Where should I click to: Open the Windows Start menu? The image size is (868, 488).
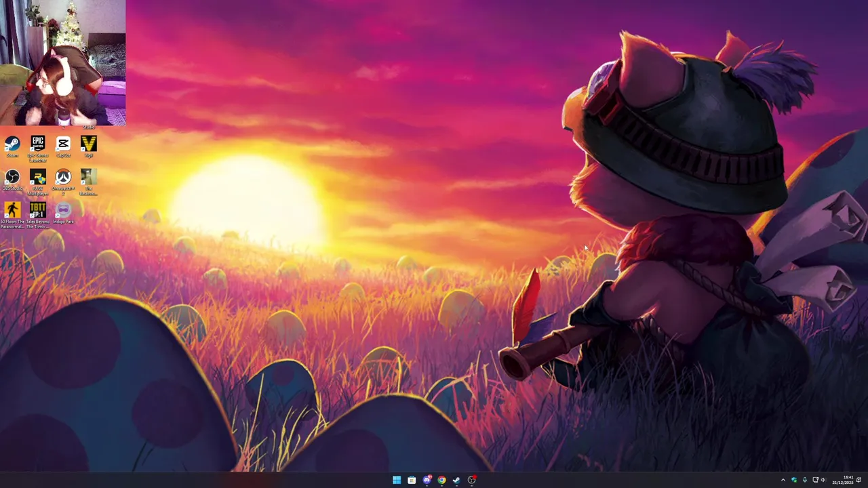coord(397,480)
